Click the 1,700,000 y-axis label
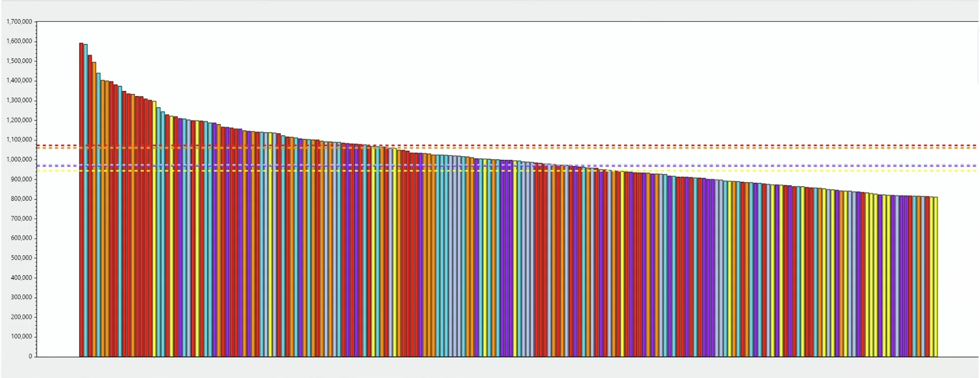980x378 pixels. click(19, 22)
